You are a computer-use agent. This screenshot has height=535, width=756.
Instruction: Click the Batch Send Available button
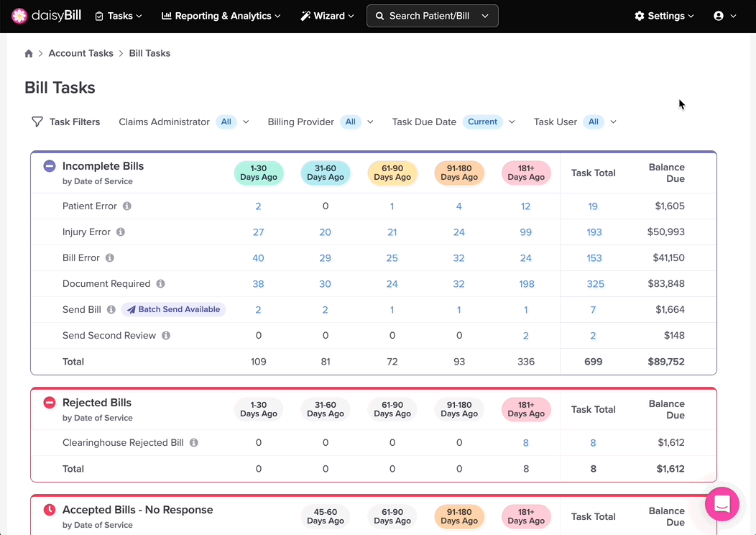(x=173, y=309)
